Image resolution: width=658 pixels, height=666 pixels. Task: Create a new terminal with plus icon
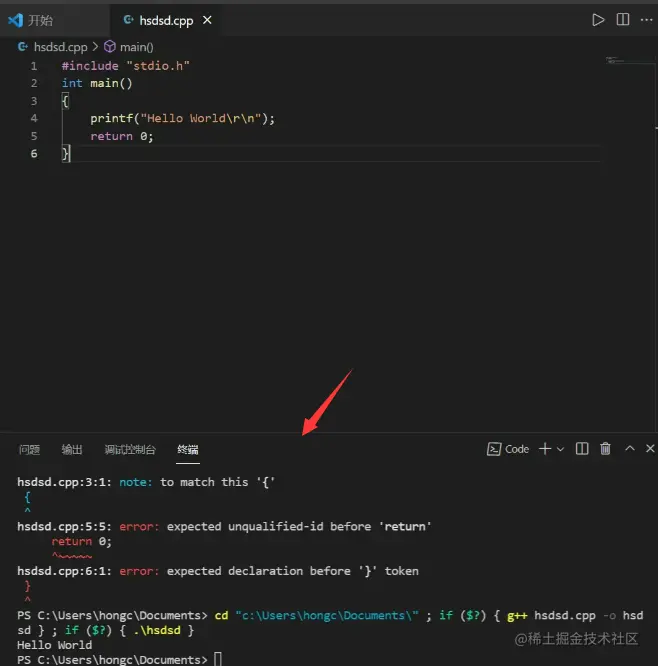coord(545,449)
